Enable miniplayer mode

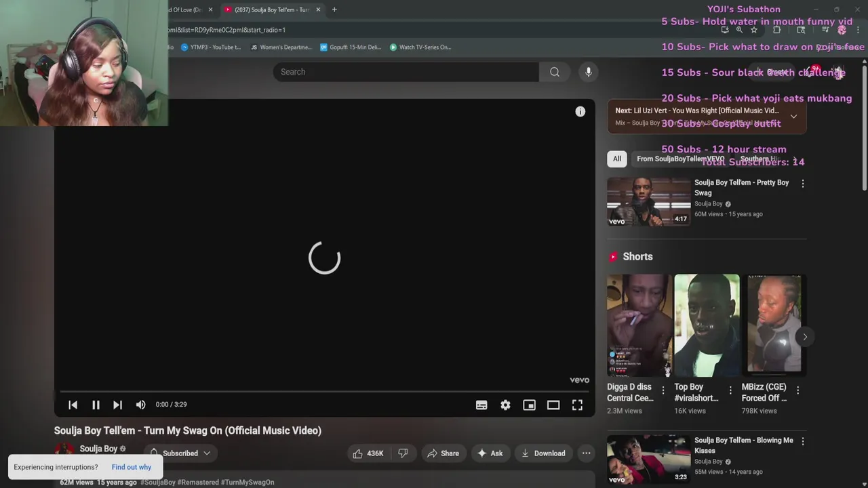530,405
